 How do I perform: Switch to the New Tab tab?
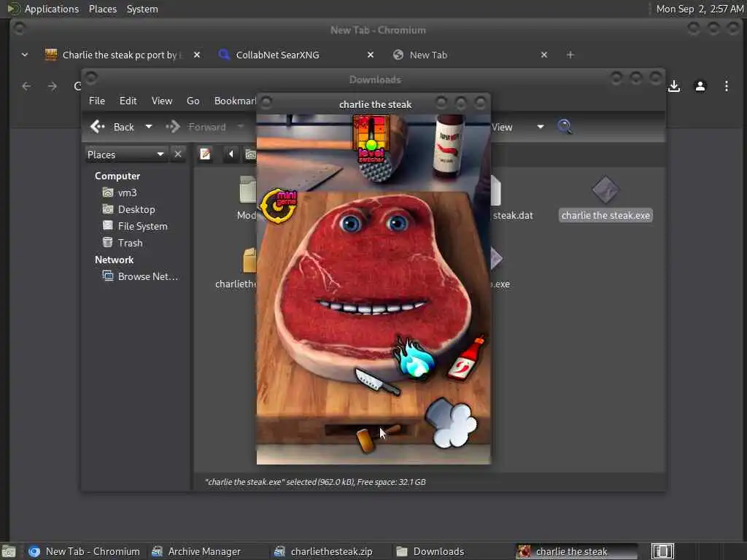tap(428, 55)
